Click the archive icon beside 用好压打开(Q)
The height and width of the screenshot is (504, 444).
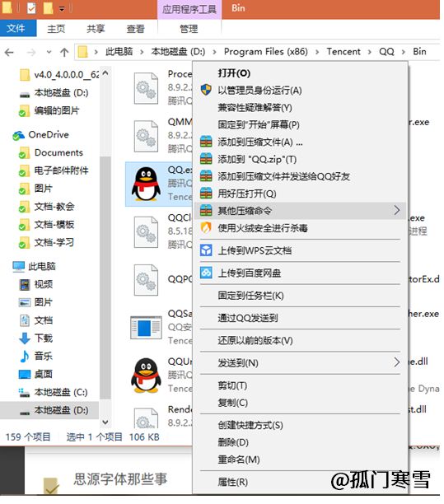tap(206, 194)
